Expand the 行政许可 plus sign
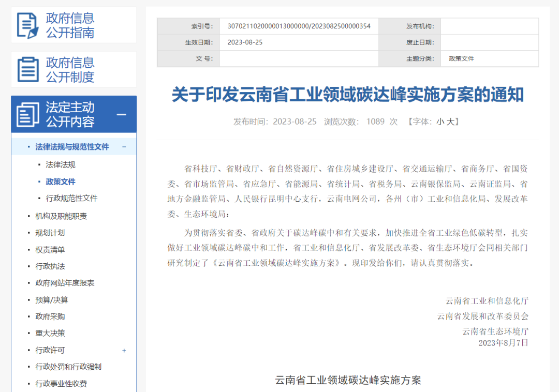 pyautogui.click(x=124, y=351)
